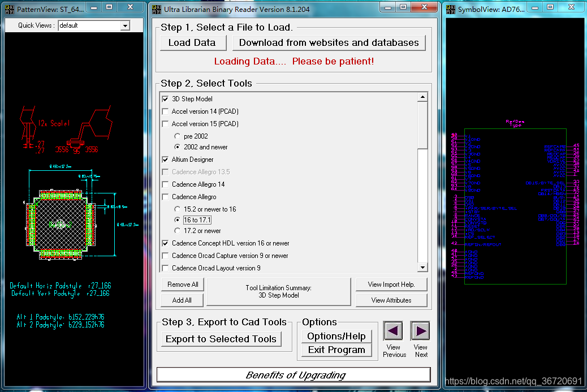Click the View Attributes button

coord(391,300)
